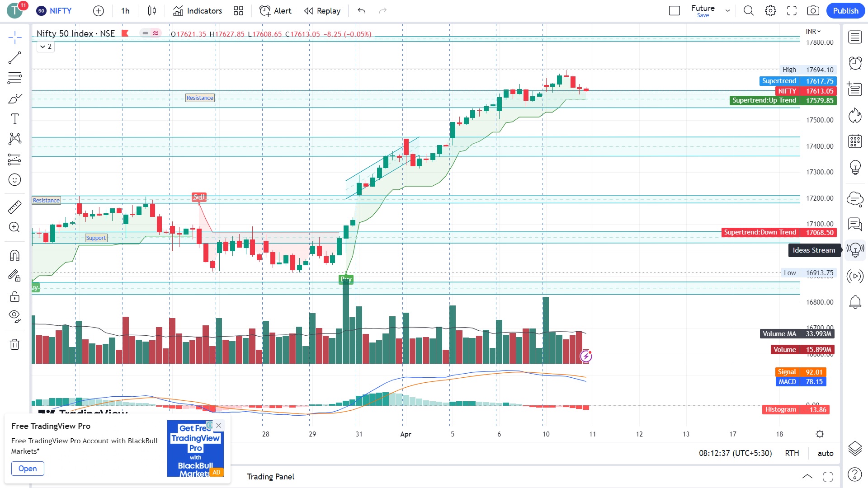Expand the layout name dropdown arrow
Viewport: 868px width, 488px height.
pyautogui.click(x=728, y=11)
